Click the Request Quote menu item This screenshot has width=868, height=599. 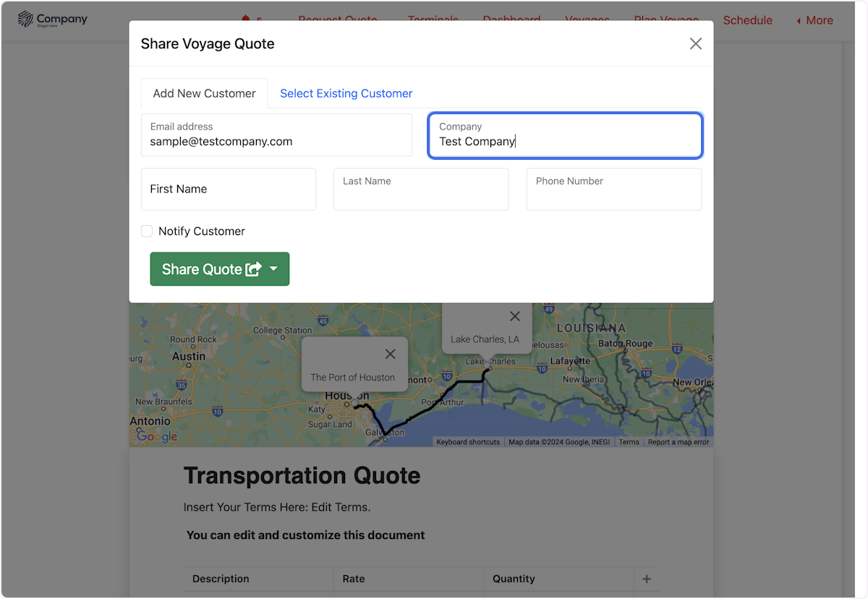coord(338,20)
